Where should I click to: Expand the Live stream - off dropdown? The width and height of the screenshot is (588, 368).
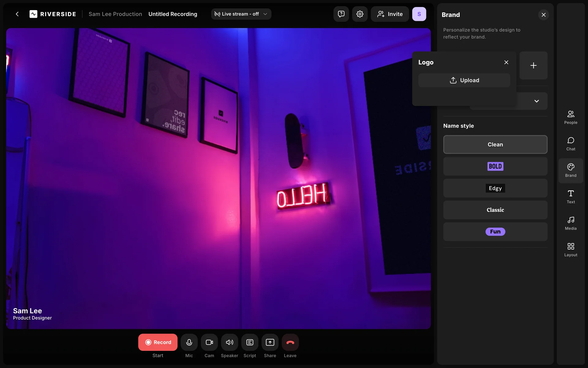pyautogui.click(x=241, y=14)
